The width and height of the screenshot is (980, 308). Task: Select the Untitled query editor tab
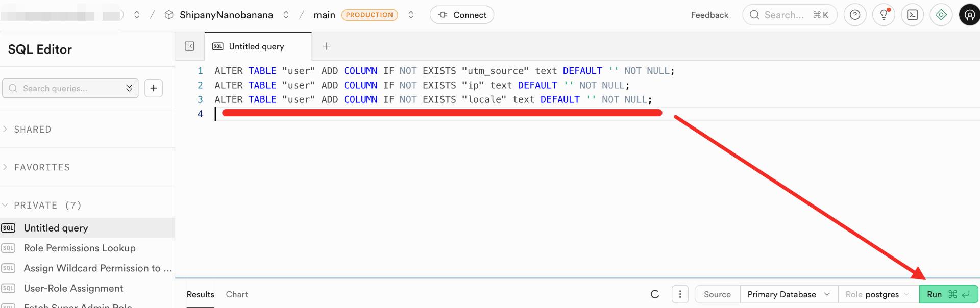coord(256,46)
